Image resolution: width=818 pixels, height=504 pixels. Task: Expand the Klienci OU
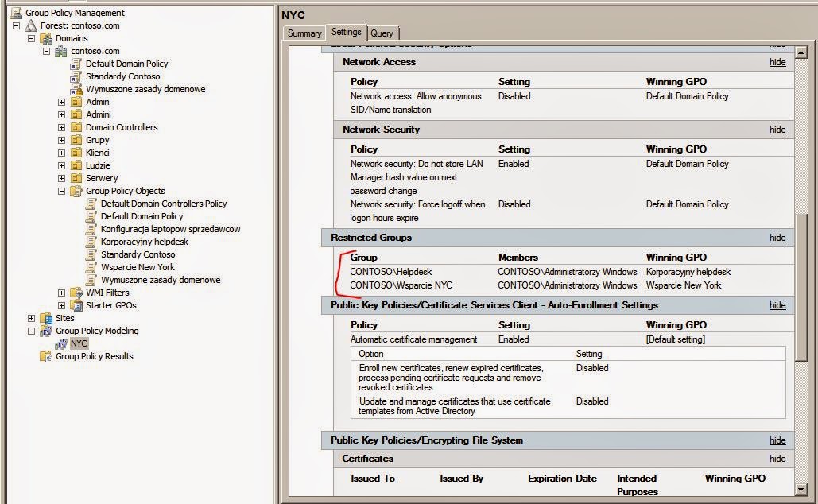[61, 153]
